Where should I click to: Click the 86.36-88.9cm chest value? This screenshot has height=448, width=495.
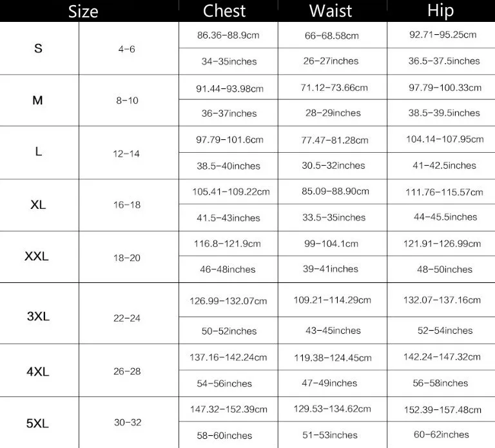(228, 35)
